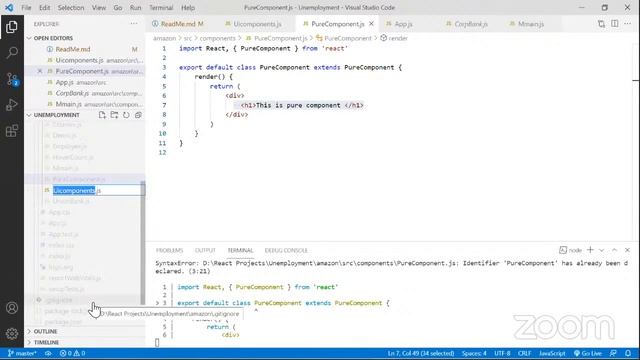This screenshot has width=640, height=360.
Task: Click master branch in status bar
Action: [22, 353]
